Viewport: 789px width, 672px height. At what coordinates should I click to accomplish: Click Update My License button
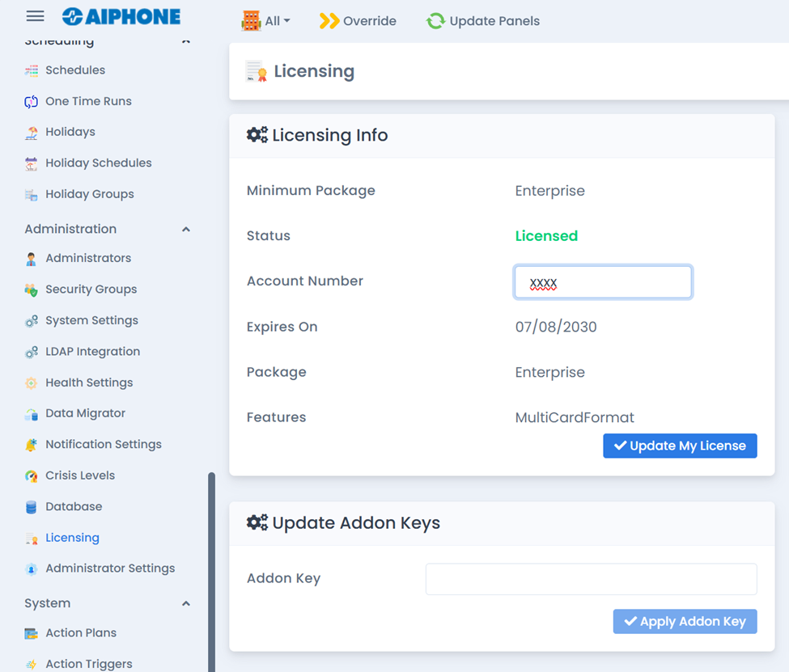(680, 446)
